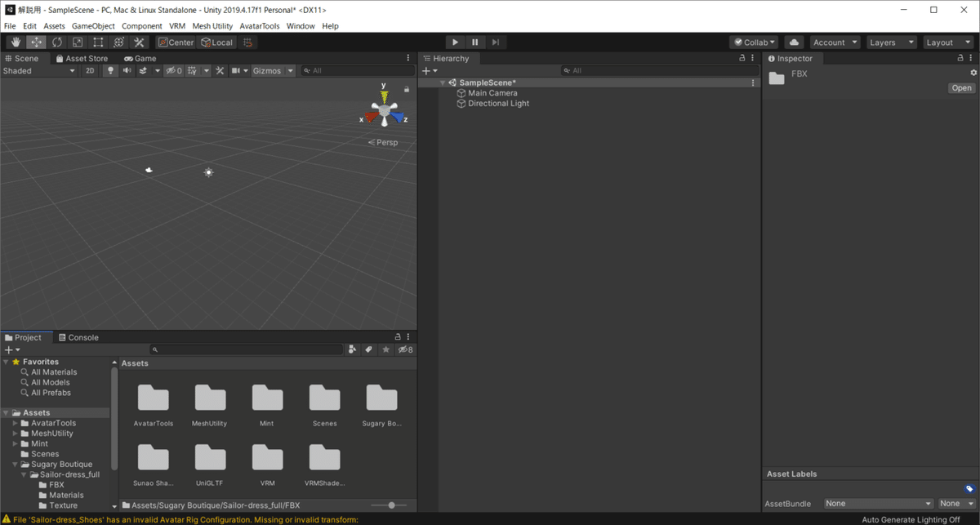The image size is (980, 525).
Task: Switch to Game tab
Action: click(140, 59)
